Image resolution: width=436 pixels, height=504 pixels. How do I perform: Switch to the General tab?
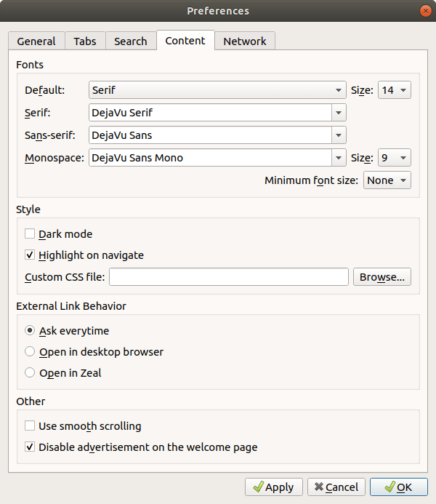pyautogui.click(x=36, y=41)
